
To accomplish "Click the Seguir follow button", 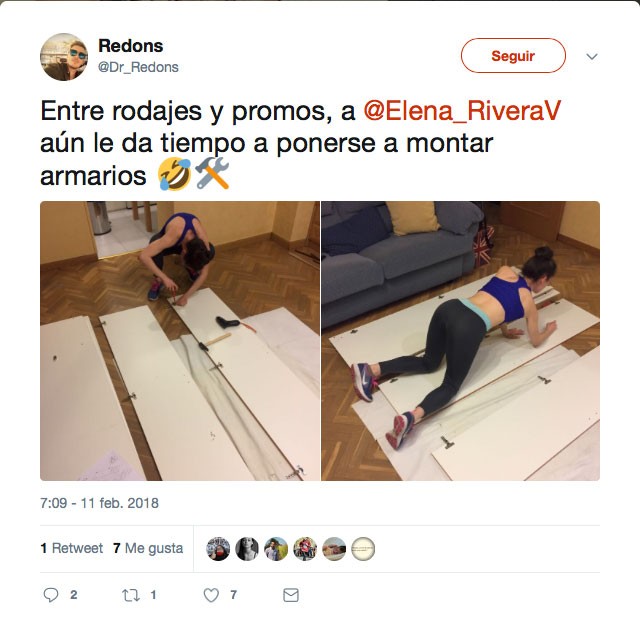I will [x=513, y=56].
